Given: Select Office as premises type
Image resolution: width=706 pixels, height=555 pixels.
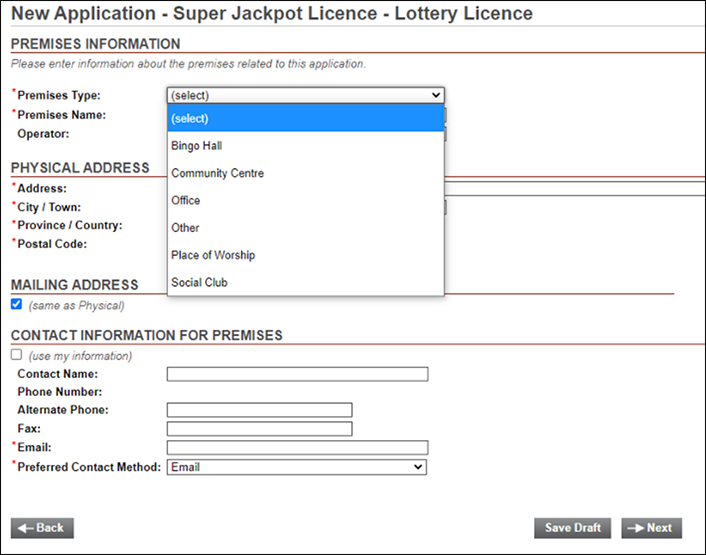Looking at the screenshot, I should pyautogui.click(x=305, y=200).
